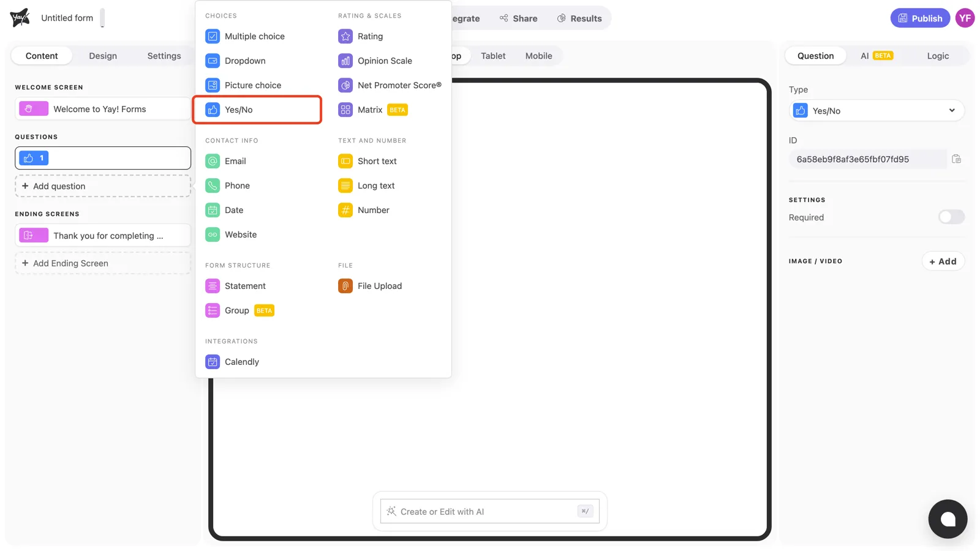Choose the Matrix question type

(373, 110)
